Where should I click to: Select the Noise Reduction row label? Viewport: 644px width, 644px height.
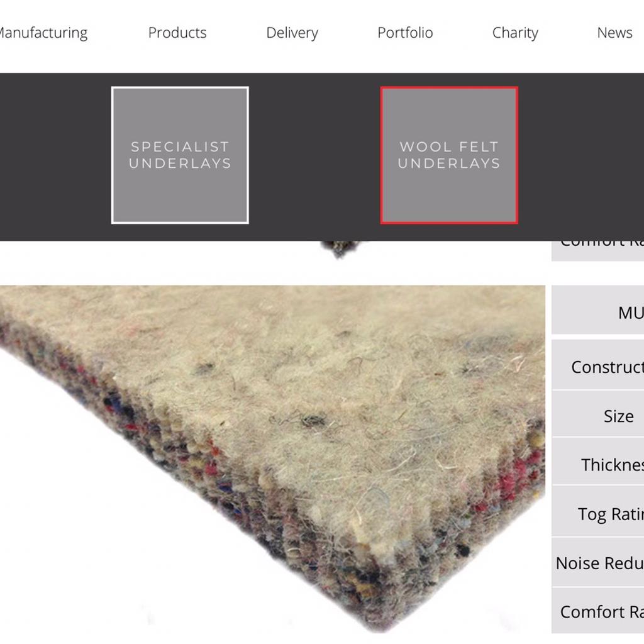(598, 563)
